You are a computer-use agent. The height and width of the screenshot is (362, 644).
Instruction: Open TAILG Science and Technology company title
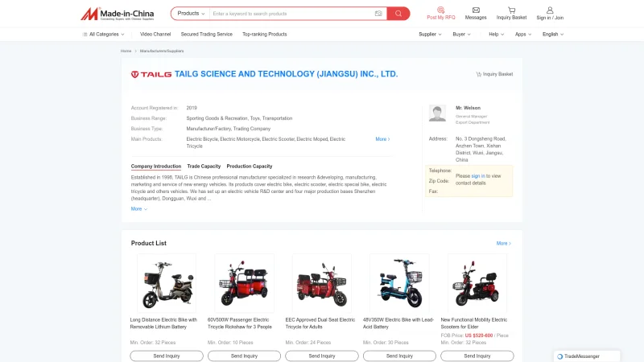[287, 74]
